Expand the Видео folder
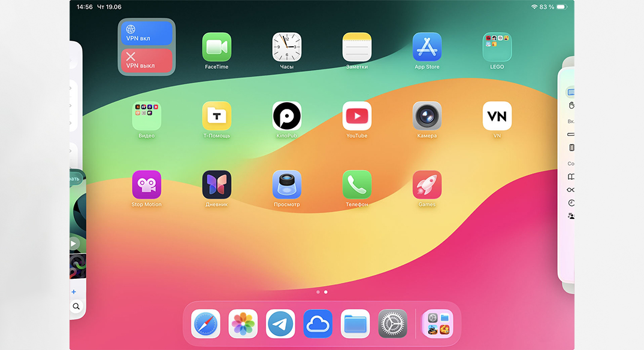This screenshot has height=350, width=644. pos(146,116)
